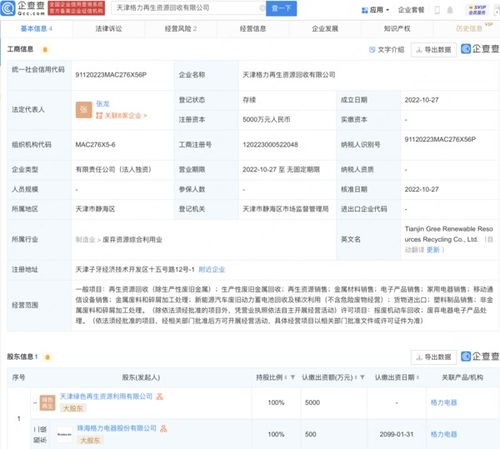Click registered capital 5000万元人民币

tap(266, 119)
